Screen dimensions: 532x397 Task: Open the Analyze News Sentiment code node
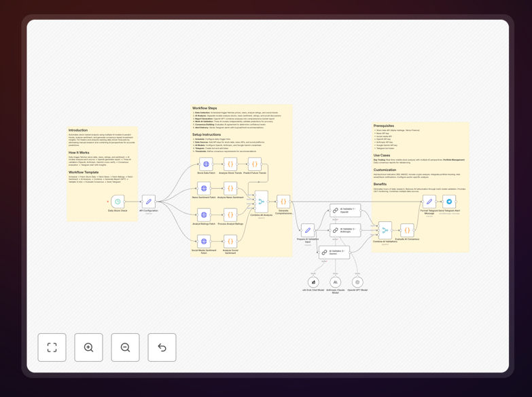pyautogui.click(x=230, y=189)
